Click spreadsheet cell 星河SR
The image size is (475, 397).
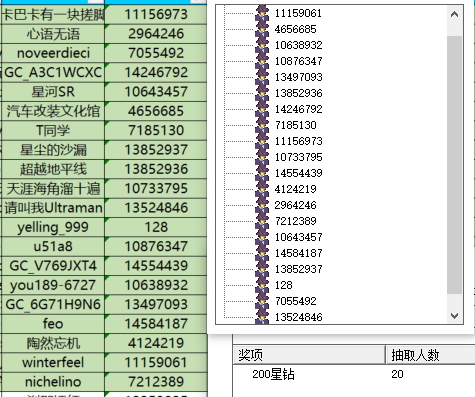coord(53,92)
